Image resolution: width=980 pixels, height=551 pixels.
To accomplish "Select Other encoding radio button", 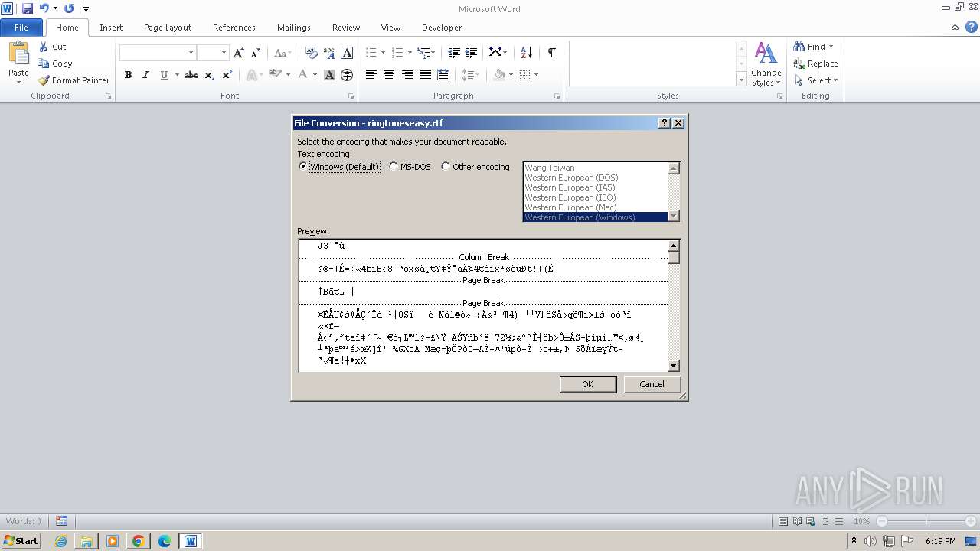I will pos(446,167).
